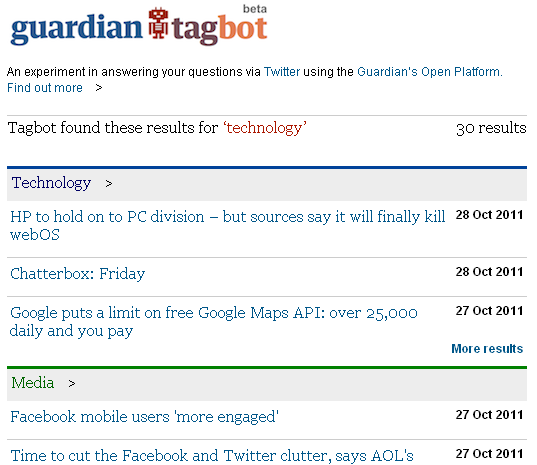Click the 30 results count
This screenshot has height=465, width=537.
(x=491, y=128)
